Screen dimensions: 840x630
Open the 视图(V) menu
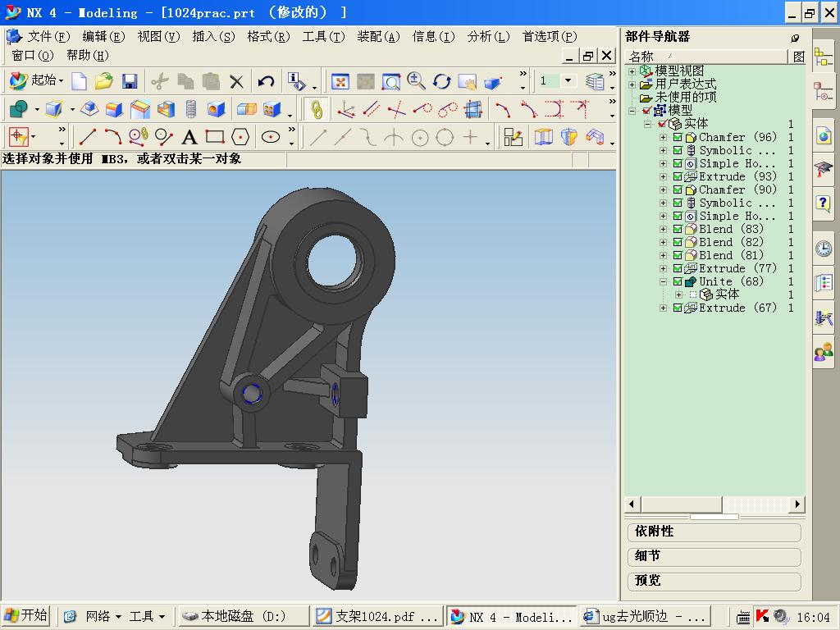pyautogui.click(x=158, y=36)
